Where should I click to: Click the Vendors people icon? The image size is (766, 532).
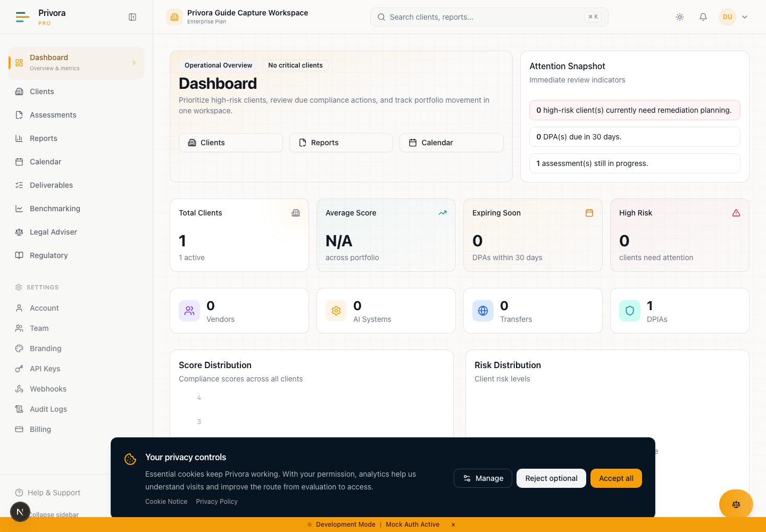pos(189,311)
